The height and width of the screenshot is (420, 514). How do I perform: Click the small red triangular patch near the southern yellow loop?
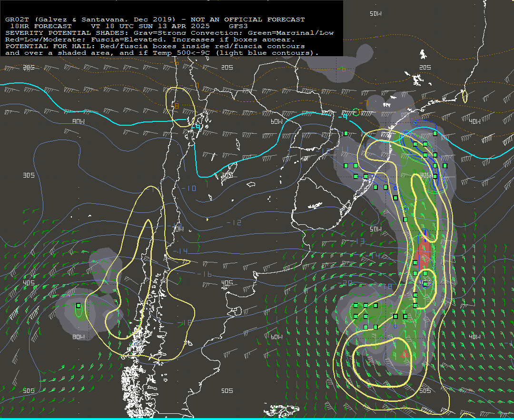405,354
